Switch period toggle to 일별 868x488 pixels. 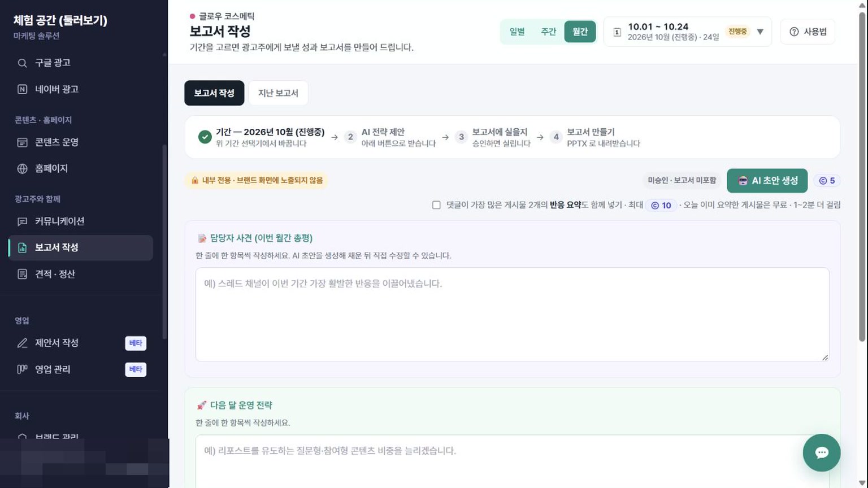coord(517,32)
